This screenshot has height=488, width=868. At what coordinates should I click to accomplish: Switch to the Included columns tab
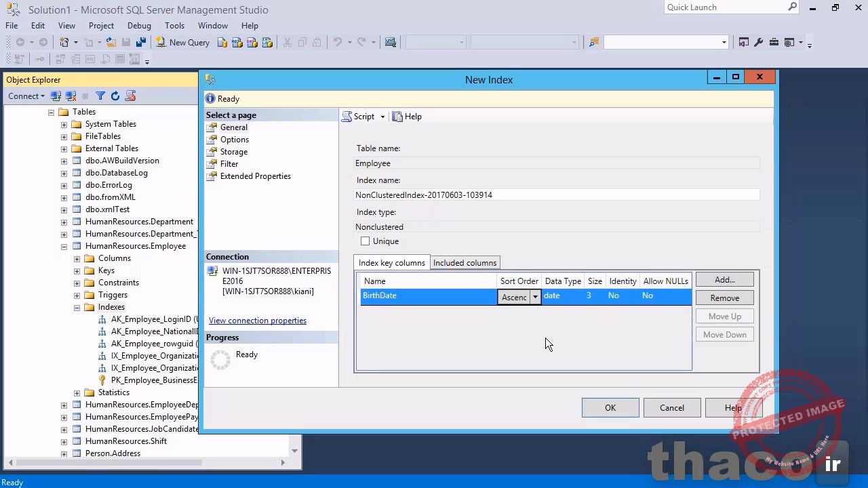tap(465, 263)
